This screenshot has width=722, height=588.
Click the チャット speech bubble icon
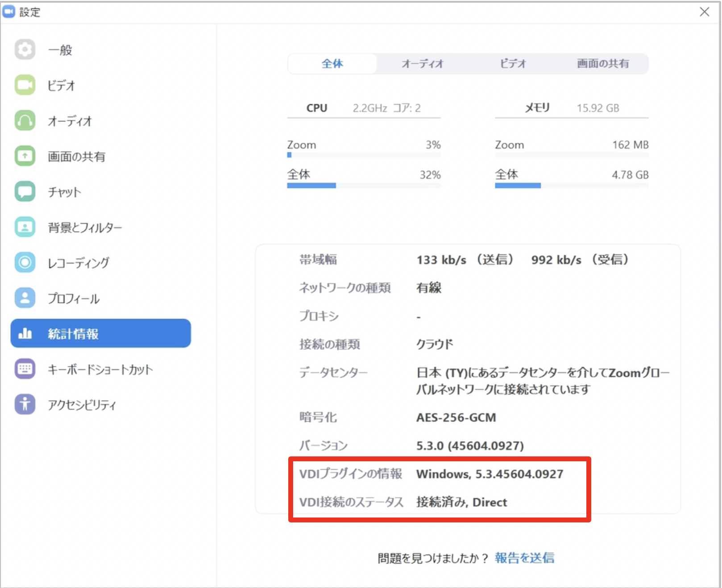click(x=25, y=192)
